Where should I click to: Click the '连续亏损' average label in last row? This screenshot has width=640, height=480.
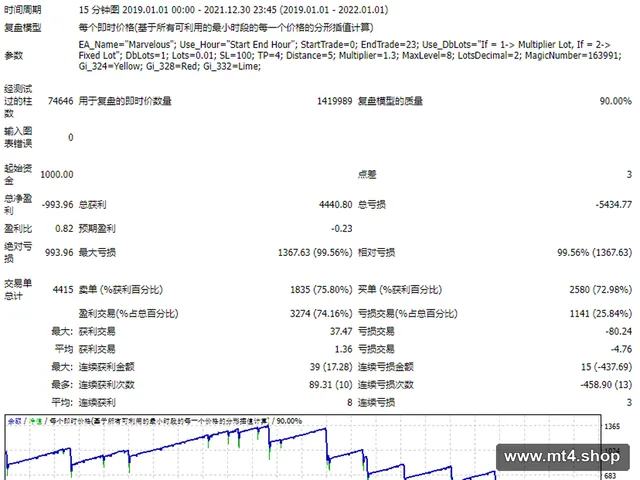pyautogui.click(x=376, y=403)
